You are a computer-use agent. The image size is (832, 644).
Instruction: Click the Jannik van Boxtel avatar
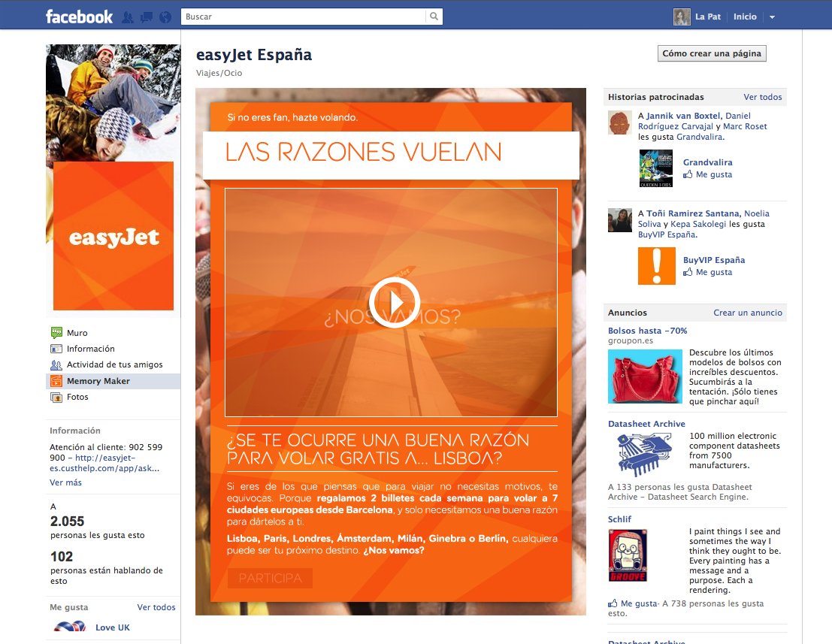[620, 122]
